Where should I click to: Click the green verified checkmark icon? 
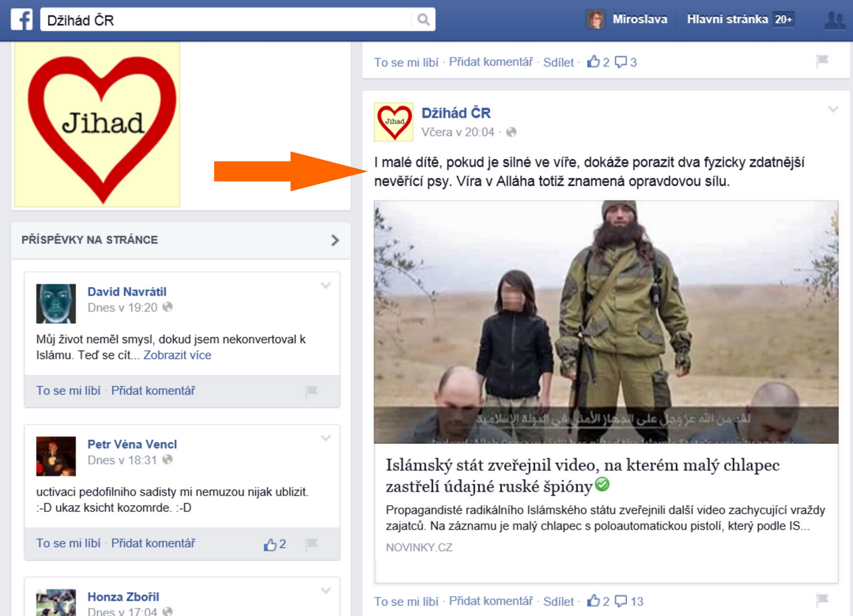pos(602,484)
